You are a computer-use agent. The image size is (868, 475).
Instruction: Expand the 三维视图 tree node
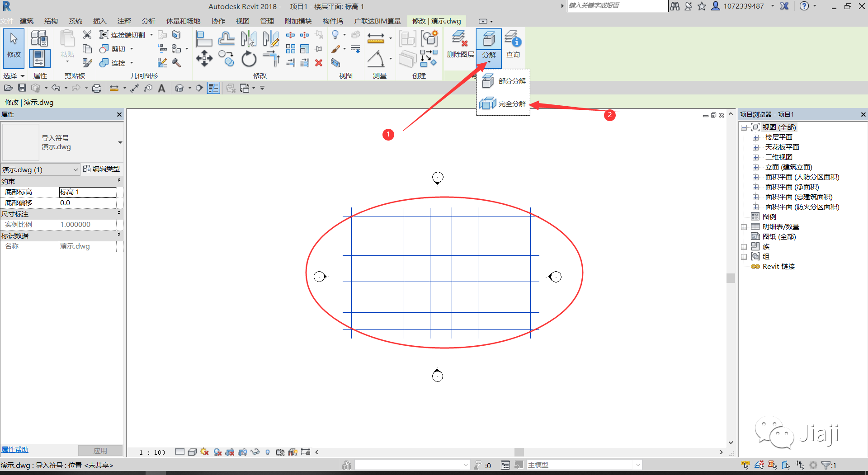pos(755,157)
